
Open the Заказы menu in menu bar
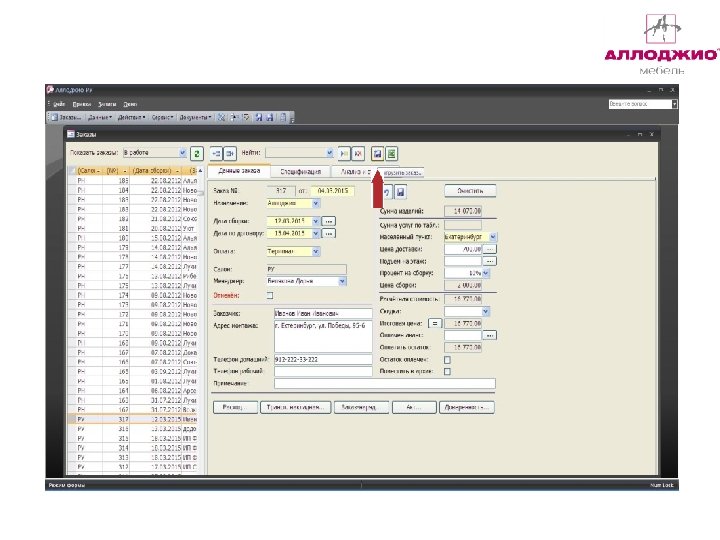tap(107, 104)
